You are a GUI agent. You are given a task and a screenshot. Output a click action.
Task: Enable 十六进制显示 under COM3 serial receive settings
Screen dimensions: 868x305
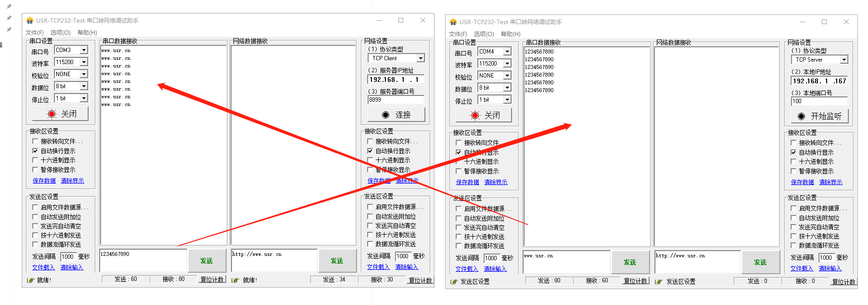tap(35, 160)
